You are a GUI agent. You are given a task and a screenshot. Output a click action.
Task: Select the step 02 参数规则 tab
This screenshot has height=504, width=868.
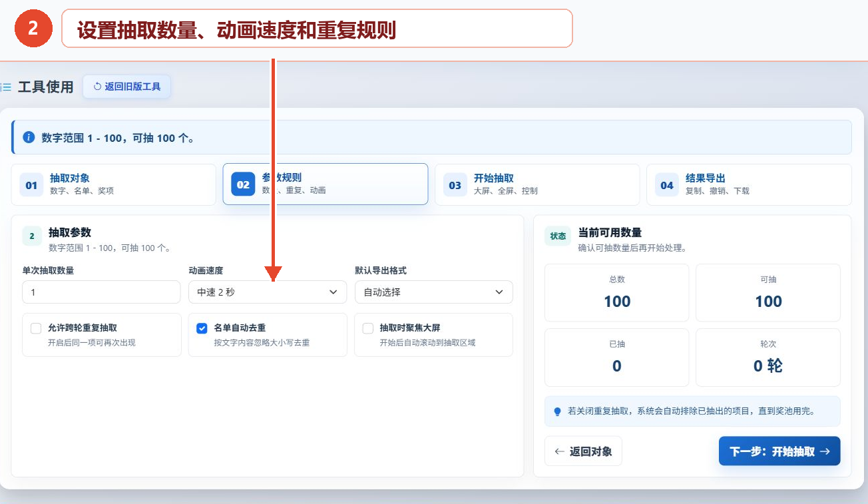325,184
